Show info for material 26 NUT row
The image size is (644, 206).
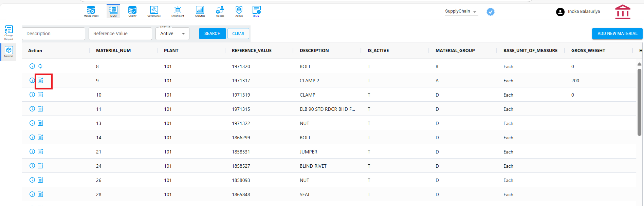32,180
